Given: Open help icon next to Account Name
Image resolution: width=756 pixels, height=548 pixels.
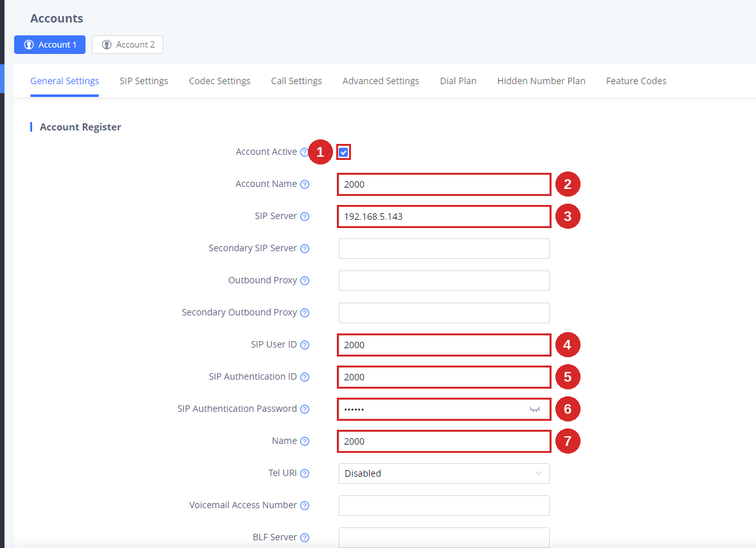Looking at the screenshot, I should [305, 184].
